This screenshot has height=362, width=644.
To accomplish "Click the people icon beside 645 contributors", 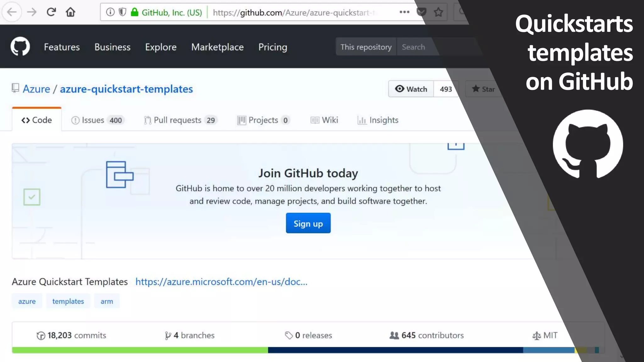I will [394, 336].
